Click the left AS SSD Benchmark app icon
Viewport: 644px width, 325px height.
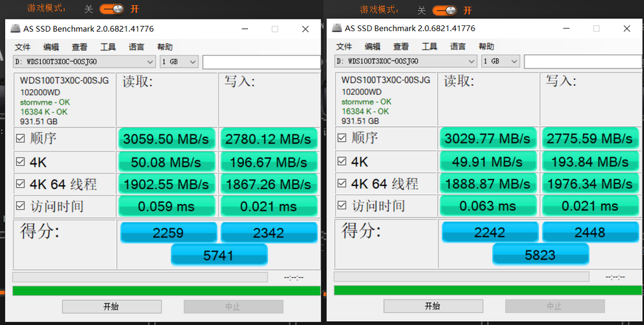[16, 29]
